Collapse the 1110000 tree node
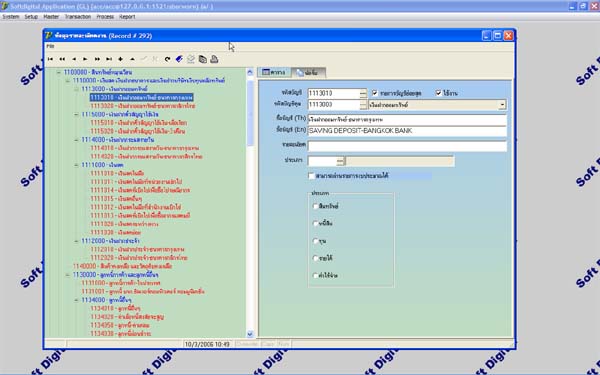Image resolution: width=600 pixels, height=375 pixels. pyautogui.click(x=67, y=81)
